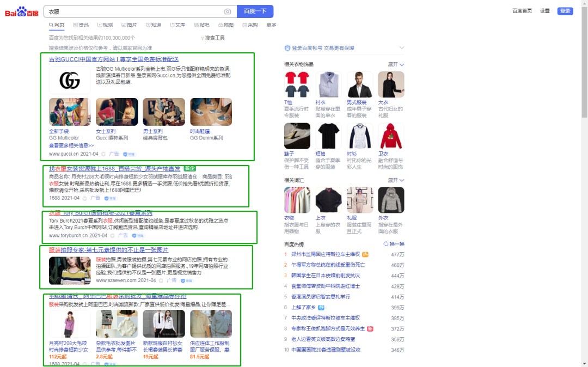Click the 保障 badge on the toryburch.cn result
This screenshot has height=367, width=588.
point(138,236)
